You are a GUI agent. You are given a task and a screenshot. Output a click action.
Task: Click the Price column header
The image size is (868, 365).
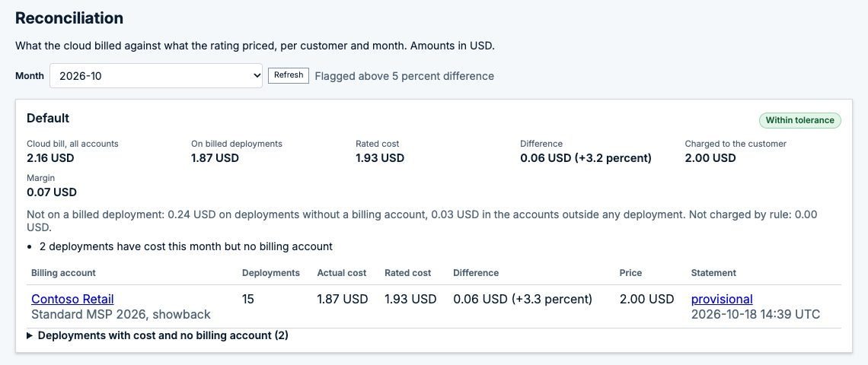pyautogui.click(x=630, y=273)
